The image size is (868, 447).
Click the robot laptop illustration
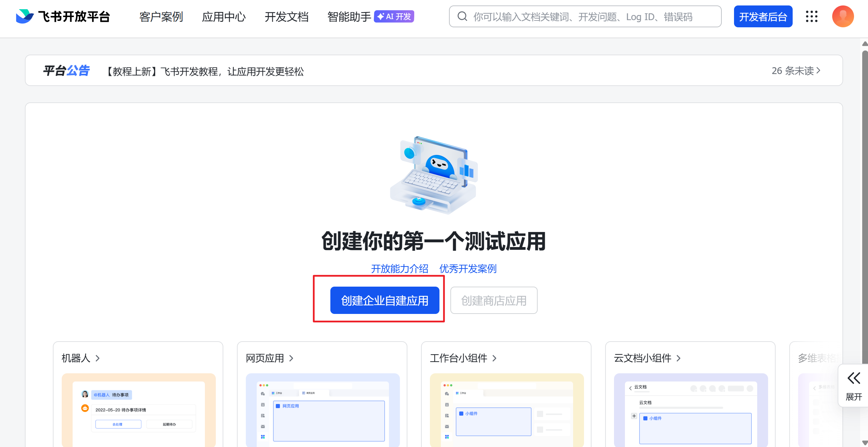coord(434,175)
